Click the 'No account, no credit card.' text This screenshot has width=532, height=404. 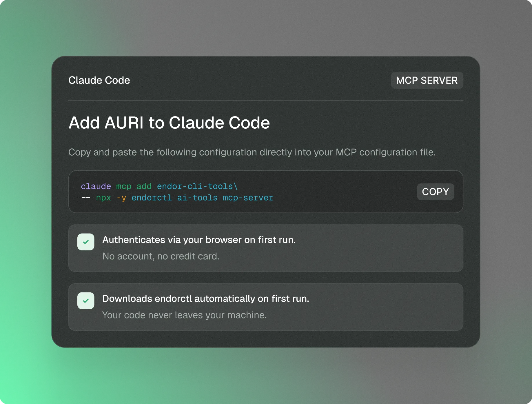coord(161,256)
